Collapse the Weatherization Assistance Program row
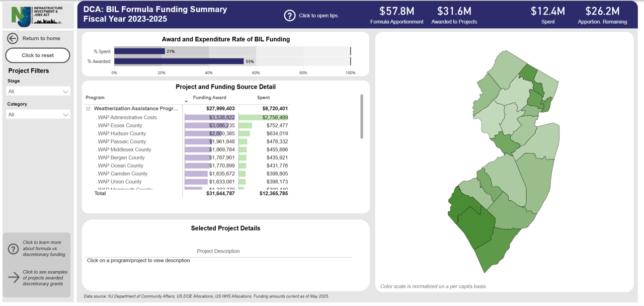Screen dimensions: 644x306 pos(88,109)
